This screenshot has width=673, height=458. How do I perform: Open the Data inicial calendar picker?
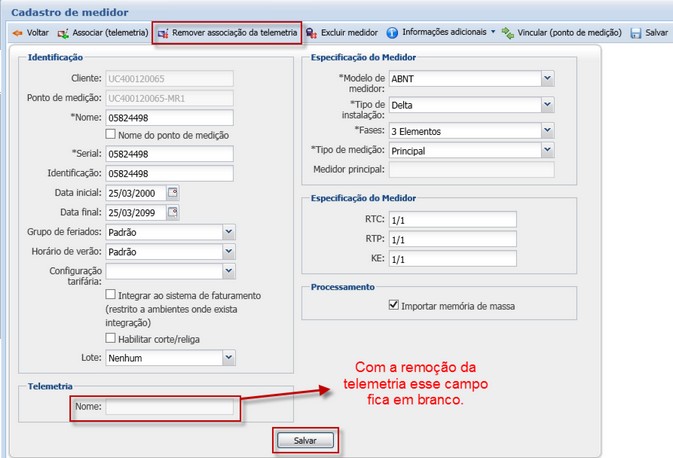pos(172,192)
